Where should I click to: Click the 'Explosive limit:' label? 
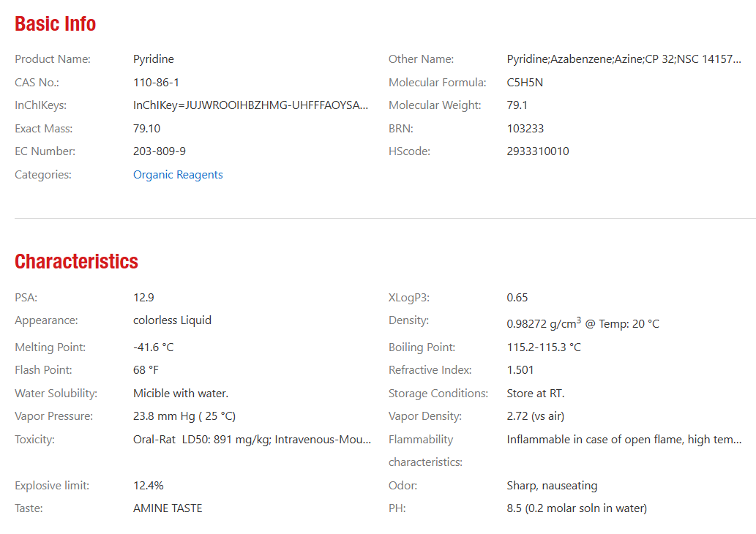[x=52, y=485]
